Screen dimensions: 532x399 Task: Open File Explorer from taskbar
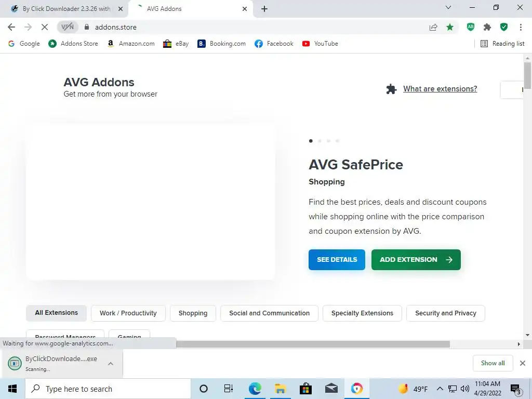coord(280,389)
